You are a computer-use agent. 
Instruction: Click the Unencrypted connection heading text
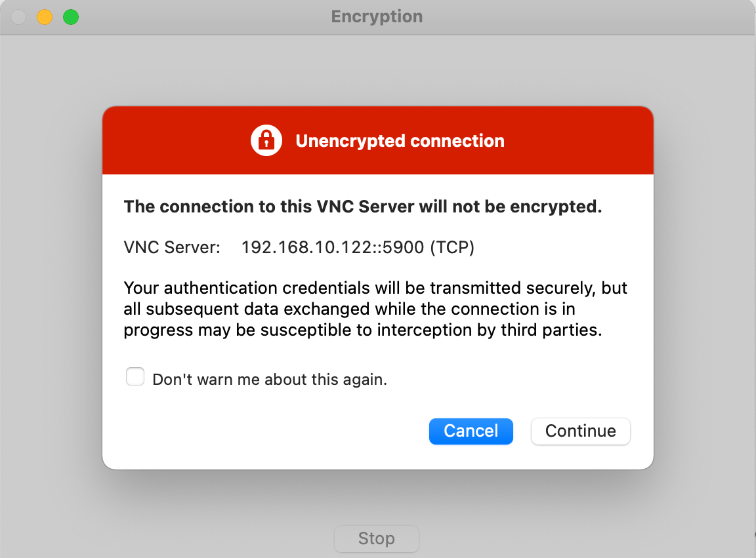coord(400,140)
